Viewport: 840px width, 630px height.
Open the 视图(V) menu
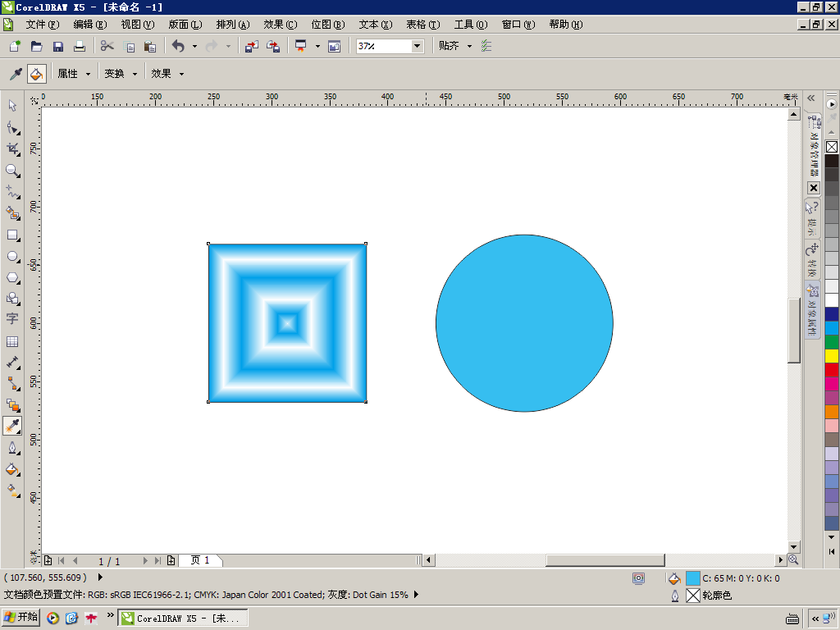138,25
